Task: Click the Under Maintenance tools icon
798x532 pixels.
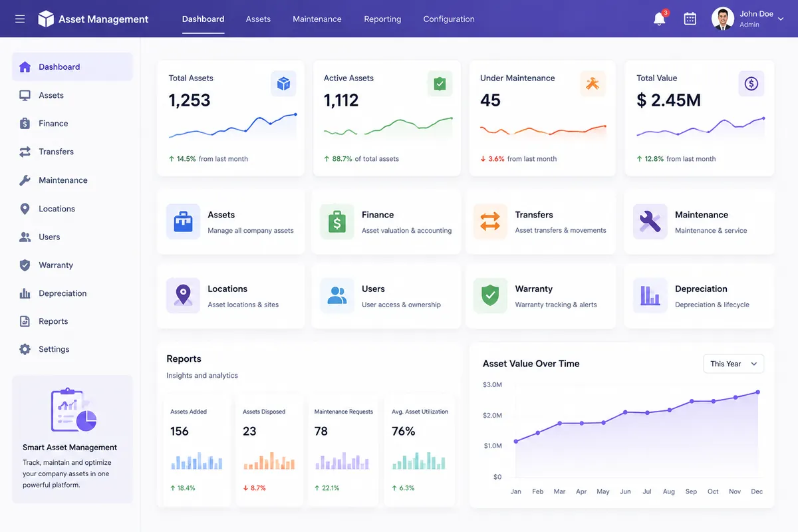Action: [x=593, y=84]
